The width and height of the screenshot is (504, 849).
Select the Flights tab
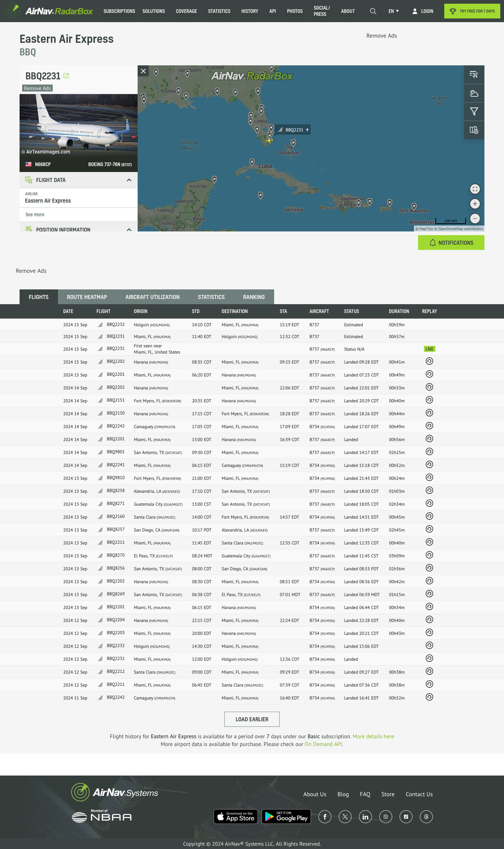pos(39,297)
